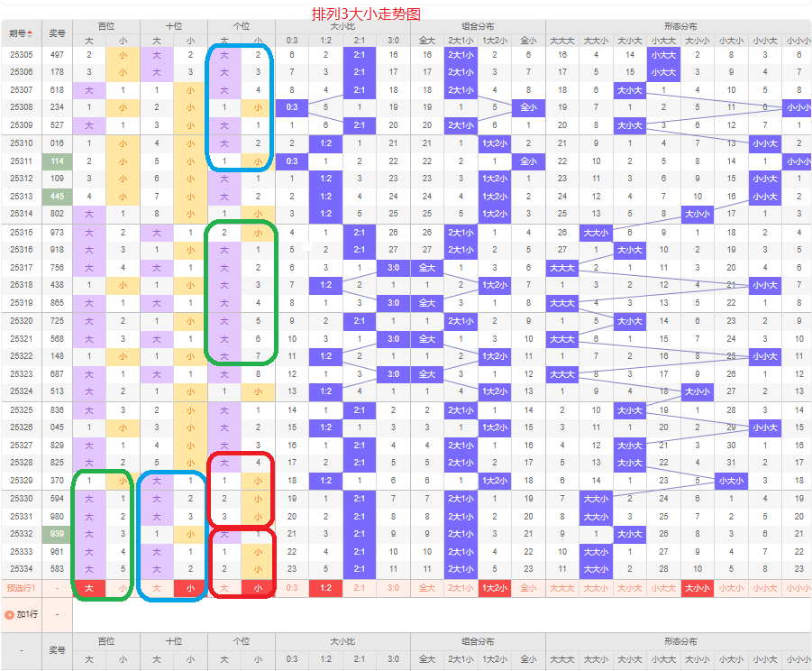The height and width of the screenshot is (671, 812).
Task: Deselect highlighted 1大2小 in 预选行1 row
Action: pyautogui.click(x=495, y=588)
